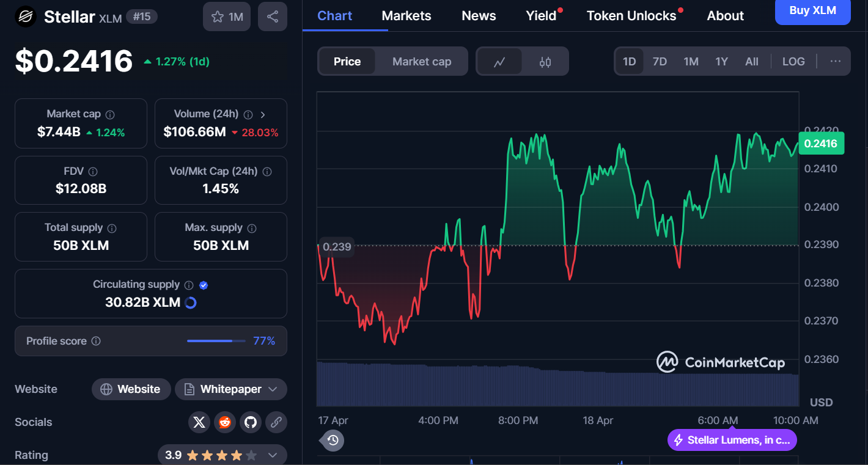Click the 1.45% Vol/Mkt Cap value
Image resolution: width=868 pixels, height=465 pixels.
pos(221,189)
